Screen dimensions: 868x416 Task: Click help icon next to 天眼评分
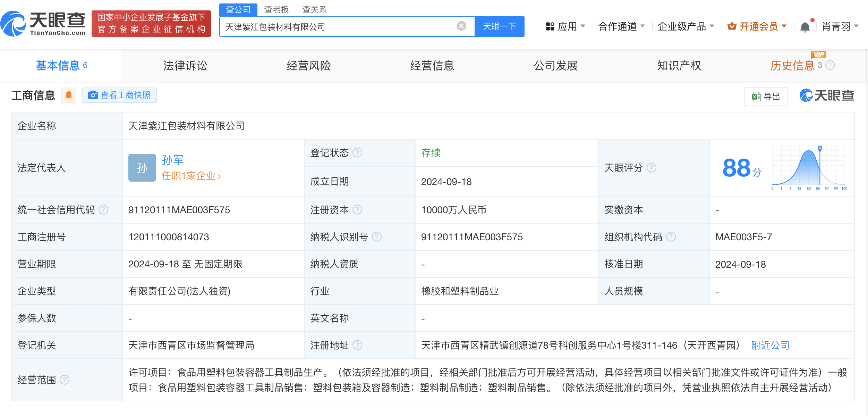click(x=652, y=168)
